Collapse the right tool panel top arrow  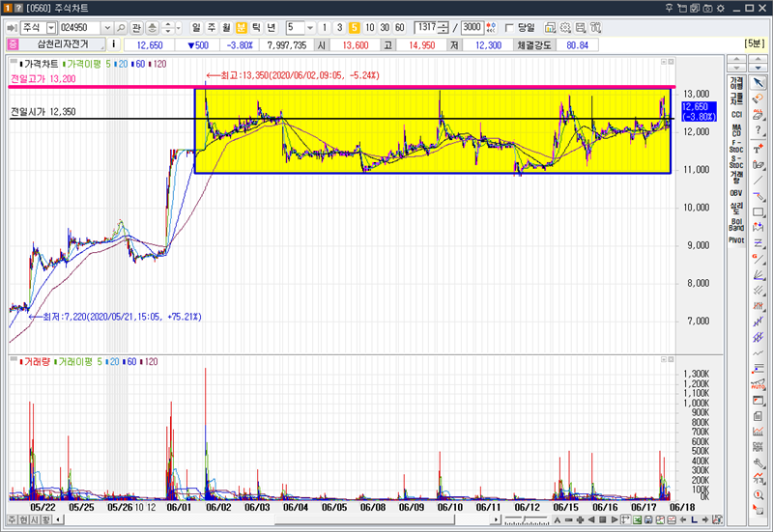pyautogui.click(x=758, y=60)
